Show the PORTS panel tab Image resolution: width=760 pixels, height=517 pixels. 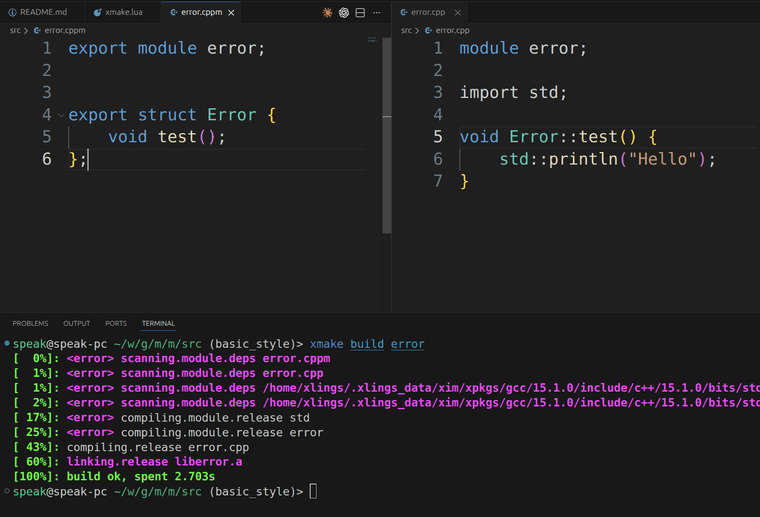[x=116, y=324]
